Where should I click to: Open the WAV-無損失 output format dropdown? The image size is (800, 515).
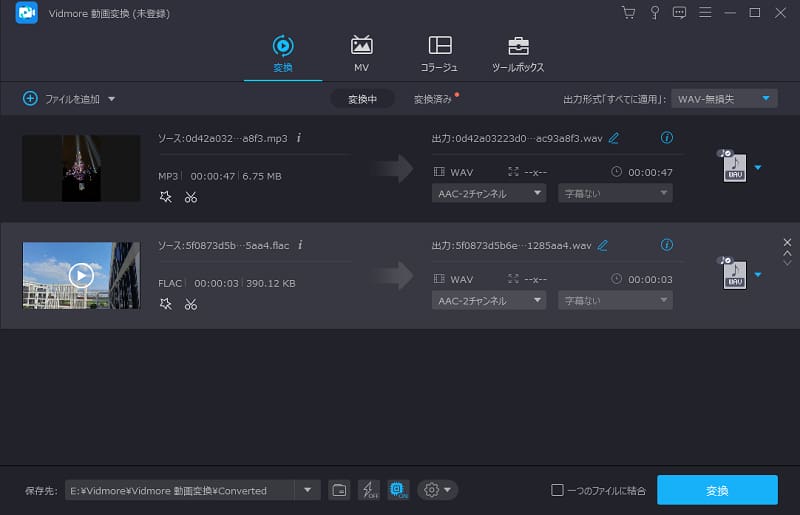tap(724, 99)
